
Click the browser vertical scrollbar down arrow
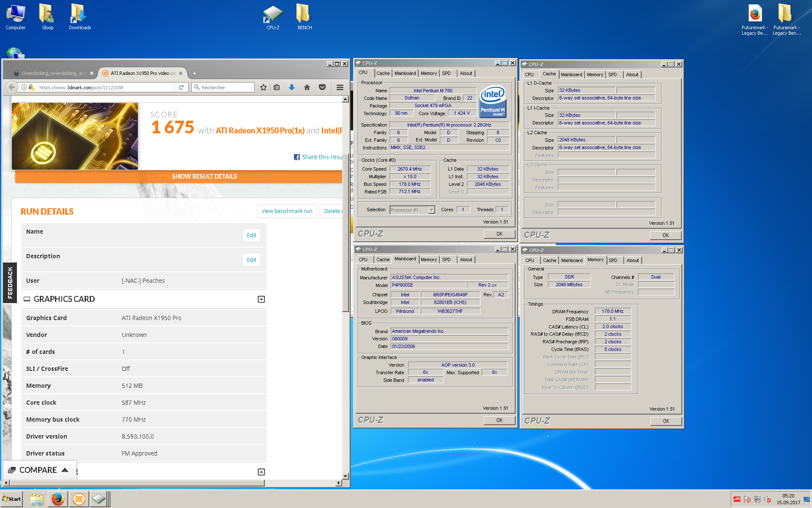pyautogui.click(x=346, y=476)
